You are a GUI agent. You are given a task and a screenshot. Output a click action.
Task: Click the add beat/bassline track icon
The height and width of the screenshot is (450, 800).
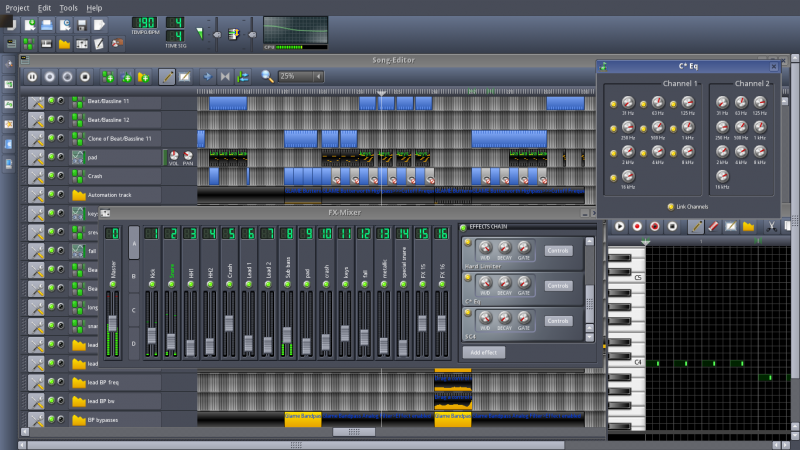109,76
